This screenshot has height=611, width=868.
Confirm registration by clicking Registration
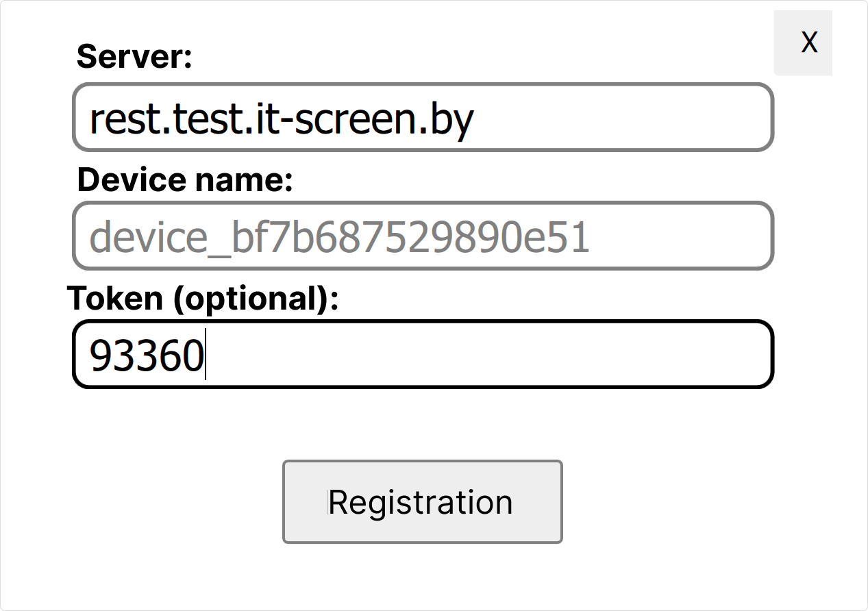pos(422,501)
